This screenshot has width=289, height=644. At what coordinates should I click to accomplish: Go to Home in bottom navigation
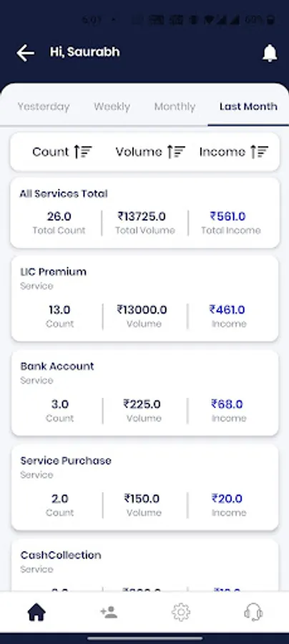(x=36, y=613)
